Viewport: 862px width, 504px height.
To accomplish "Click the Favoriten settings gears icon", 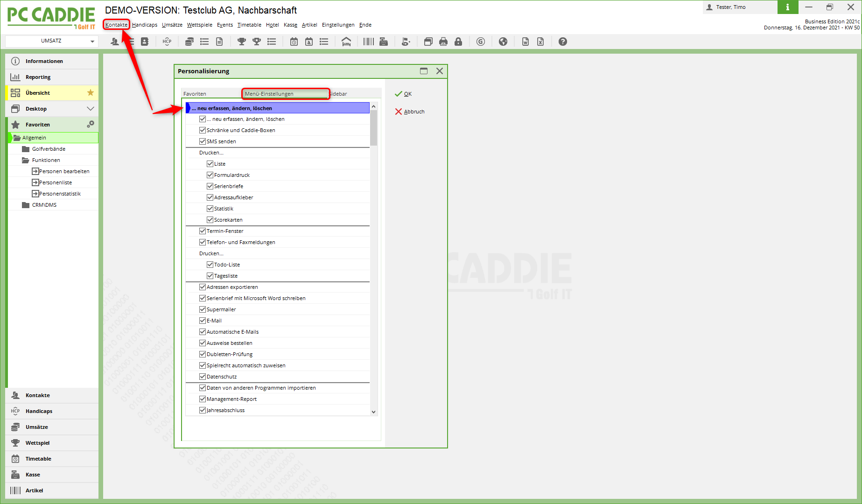I will tap(91, 124).
